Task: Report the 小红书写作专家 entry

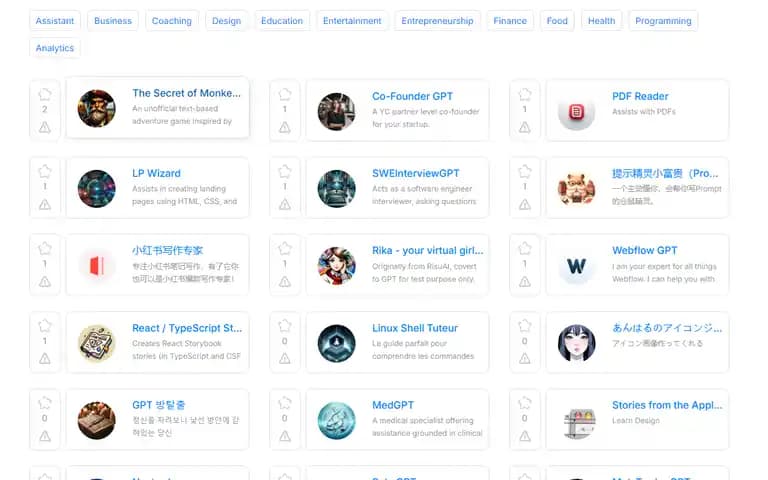Action: [x=45, y=282]
